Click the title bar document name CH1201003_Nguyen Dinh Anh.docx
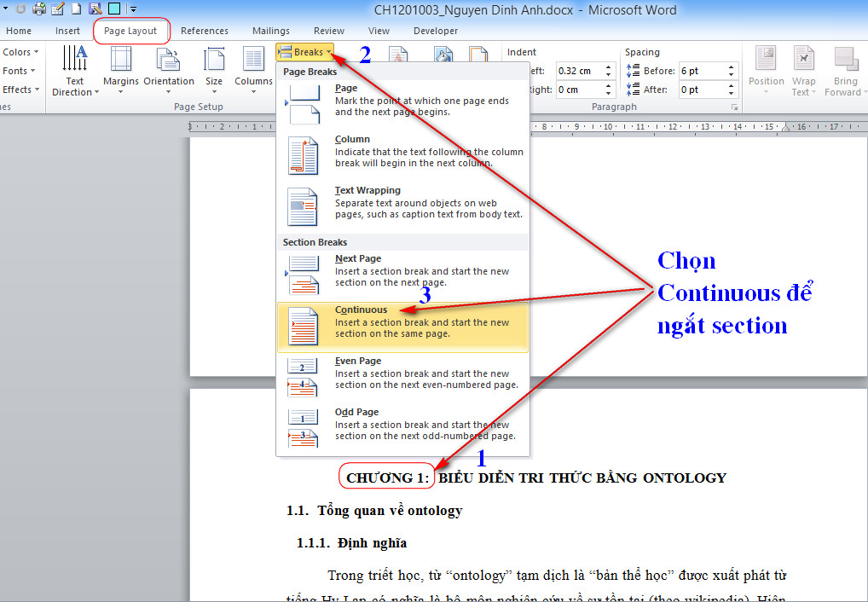 pyautogui.click(x=473, y=10)
